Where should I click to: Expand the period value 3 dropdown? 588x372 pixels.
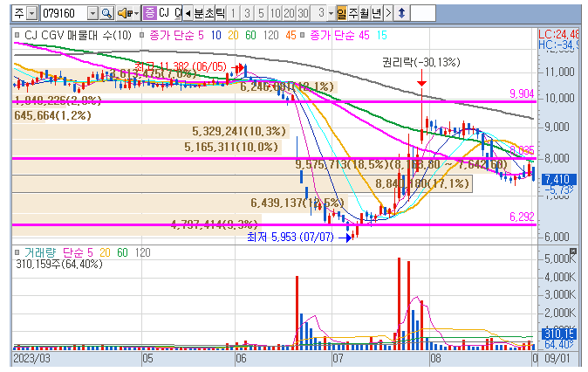(x=331, y=13)
